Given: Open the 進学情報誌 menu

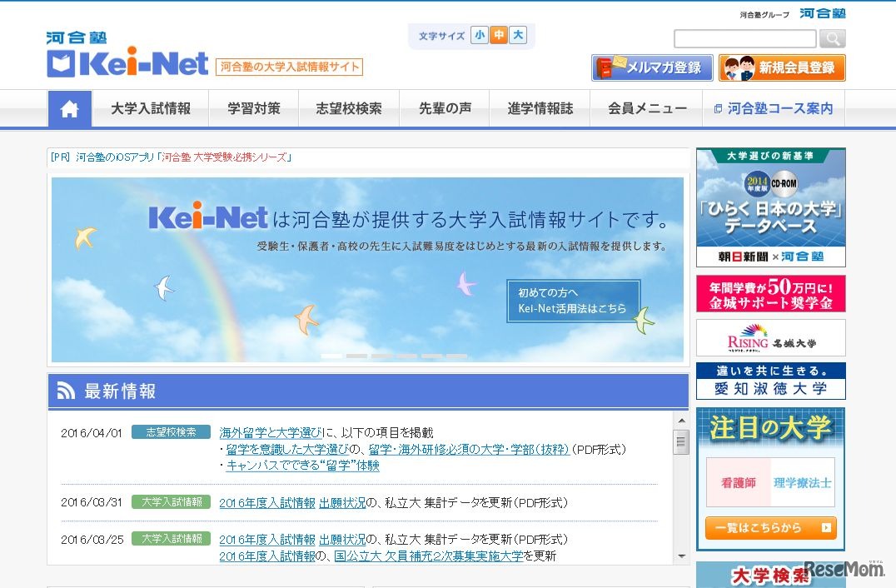Looking at the screenshot, I should click(540, 108).
